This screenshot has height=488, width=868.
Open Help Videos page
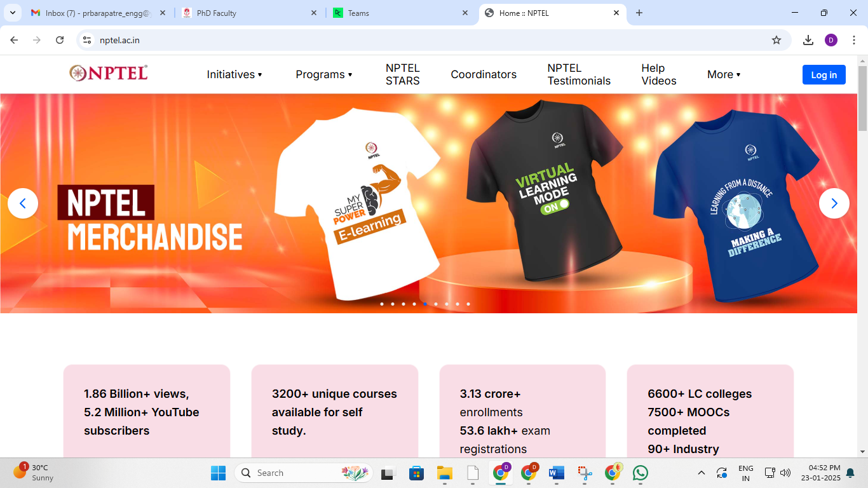coord(659,74)
